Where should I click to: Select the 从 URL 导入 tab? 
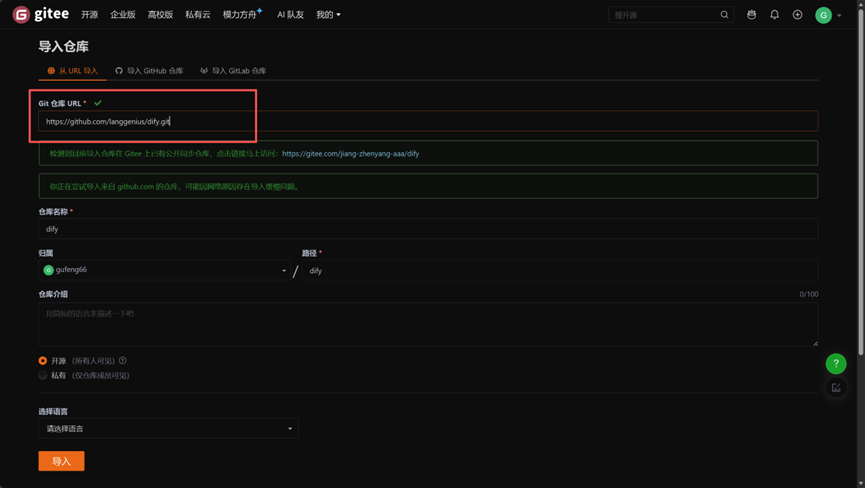72,71
